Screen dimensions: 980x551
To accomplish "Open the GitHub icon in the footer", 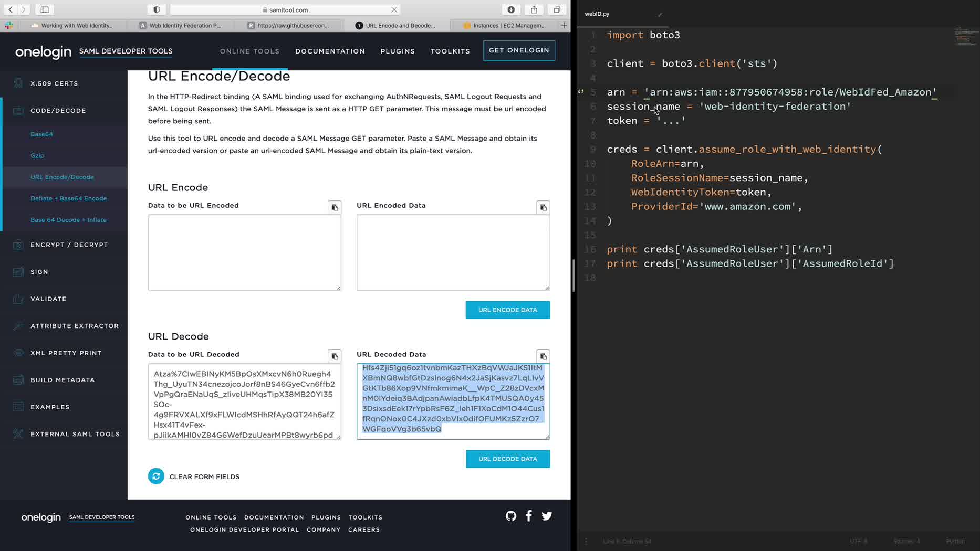I will click(510, 516).
